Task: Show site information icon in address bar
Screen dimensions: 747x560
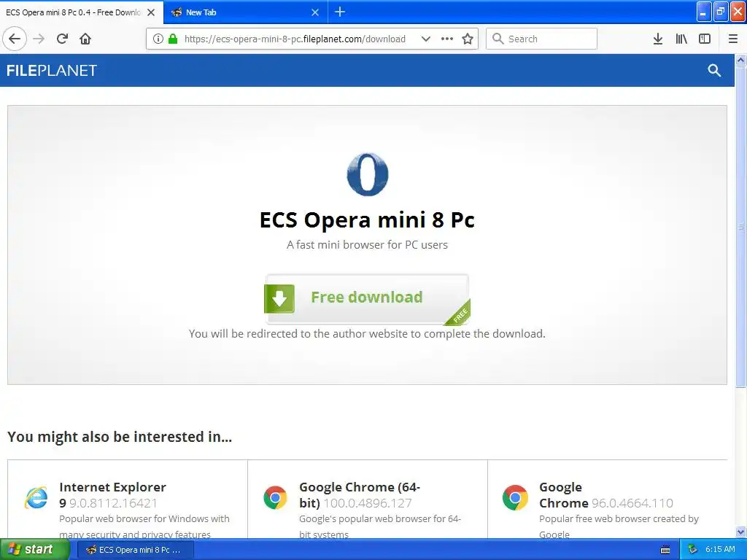Action: 158,39
